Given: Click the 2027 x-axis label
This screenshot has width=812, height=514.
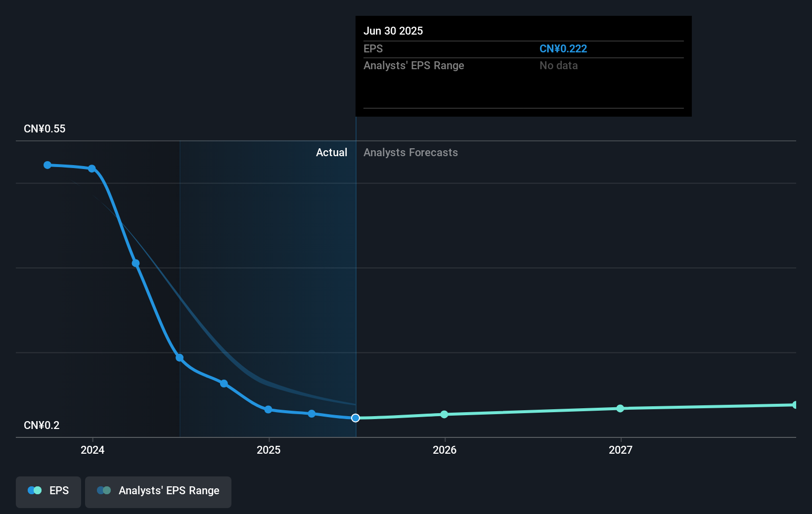Looking at the screenshot, I should point(621,450).
